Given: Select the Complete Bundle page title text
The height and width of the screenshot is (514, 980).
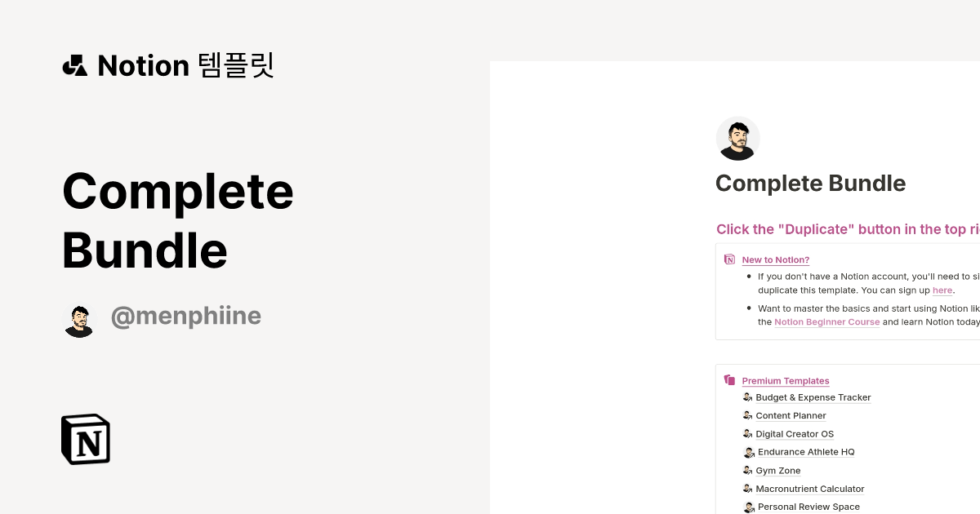Looking at the screenshot, I should [810, 183].
